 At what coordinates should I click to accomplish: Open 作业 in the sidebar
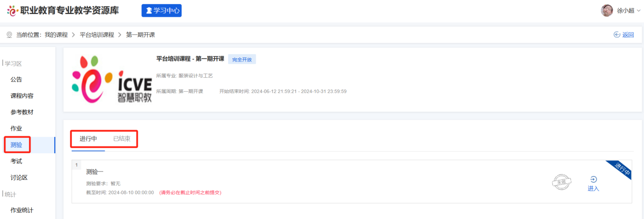pyautogui.click(x=16, y=128)
